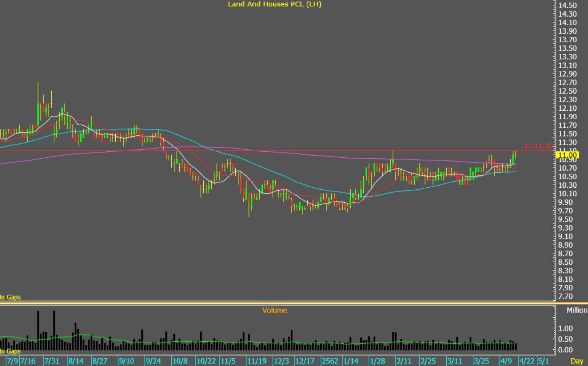The height and width of the screenshot is (366, 588).
Task: Click the 10/8 date axis label
Action: [180, 361]
